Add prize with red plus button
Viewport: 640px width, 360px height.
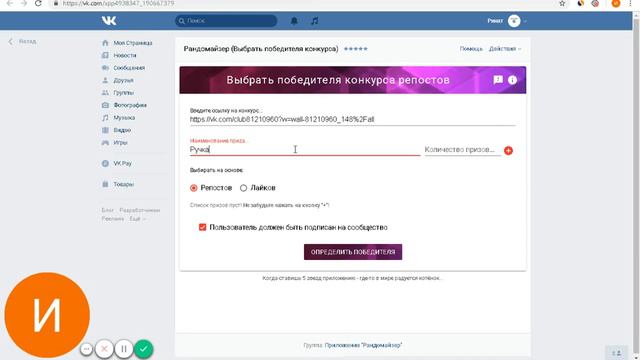coord(508,151)
